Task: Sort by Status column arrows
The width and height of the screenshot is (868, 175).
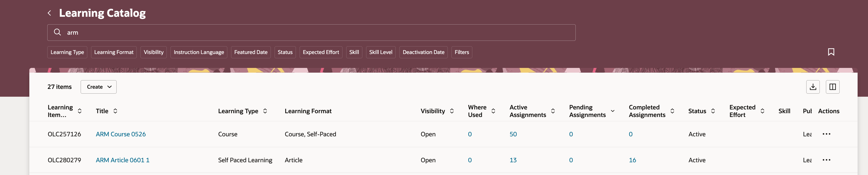Action: [713, 111]
